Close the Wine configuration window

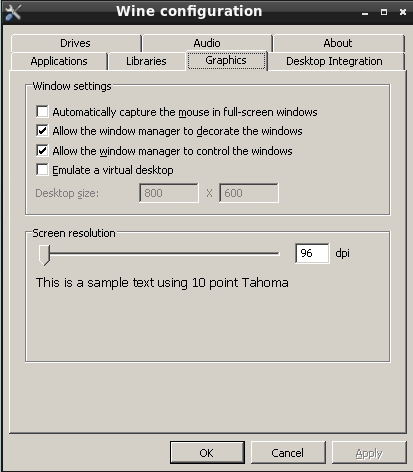coord(403,12)
